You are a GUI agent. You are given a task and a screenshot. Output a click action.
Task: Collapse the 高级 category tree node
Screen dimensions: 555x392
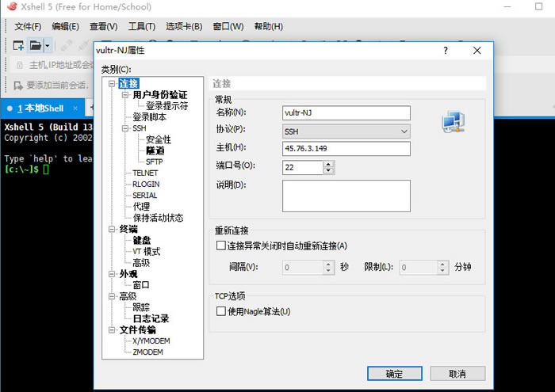pyautogui.click(x=112, y=296)
